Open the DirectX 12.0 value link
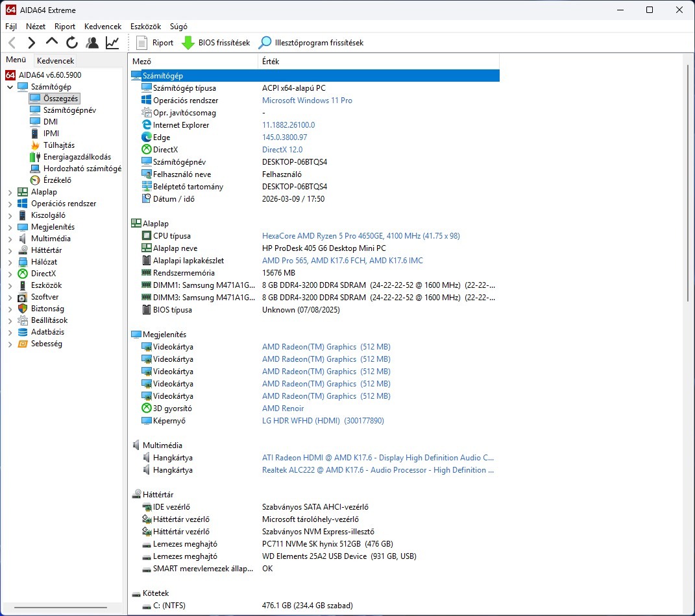 (x=282, y=150)
